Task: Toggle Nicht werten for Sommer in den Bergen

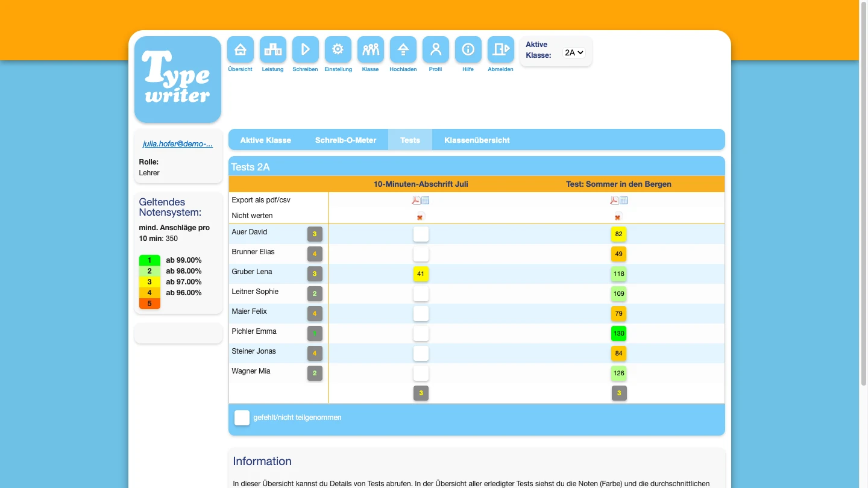Action: (x=618, y=217)
